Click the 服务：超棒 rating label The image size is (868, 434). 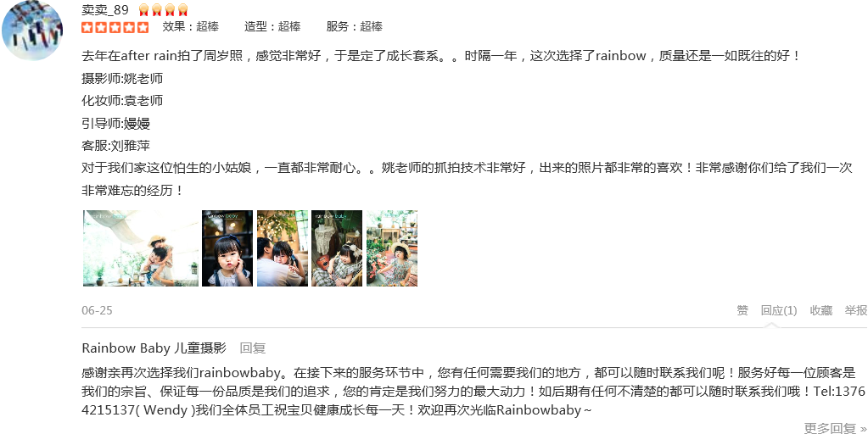355,26
